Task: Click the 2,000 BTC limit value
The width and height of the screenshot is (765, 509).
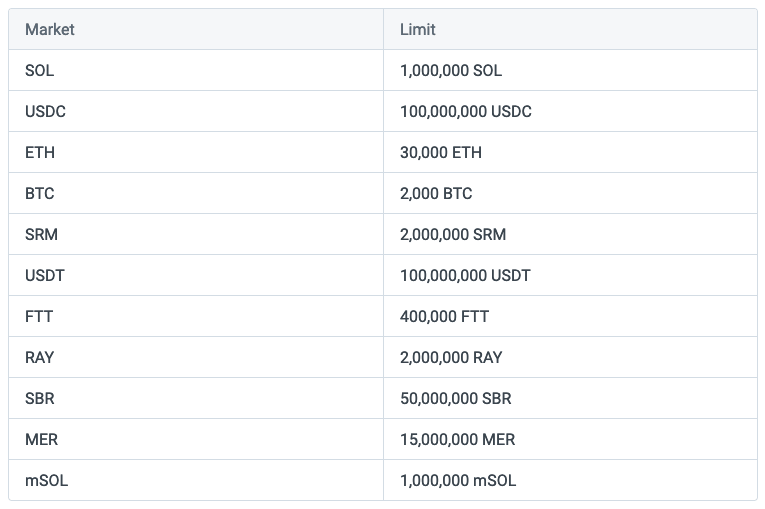Action: point(436,194)
